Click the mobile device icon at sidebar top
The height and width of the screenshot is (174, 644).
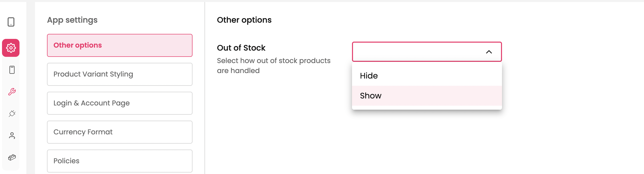[11, 22]
